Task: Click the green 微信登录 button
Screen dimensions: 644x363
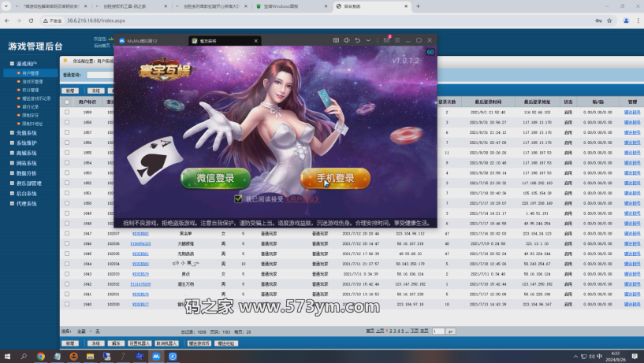Action: click(x=216, y=178)
